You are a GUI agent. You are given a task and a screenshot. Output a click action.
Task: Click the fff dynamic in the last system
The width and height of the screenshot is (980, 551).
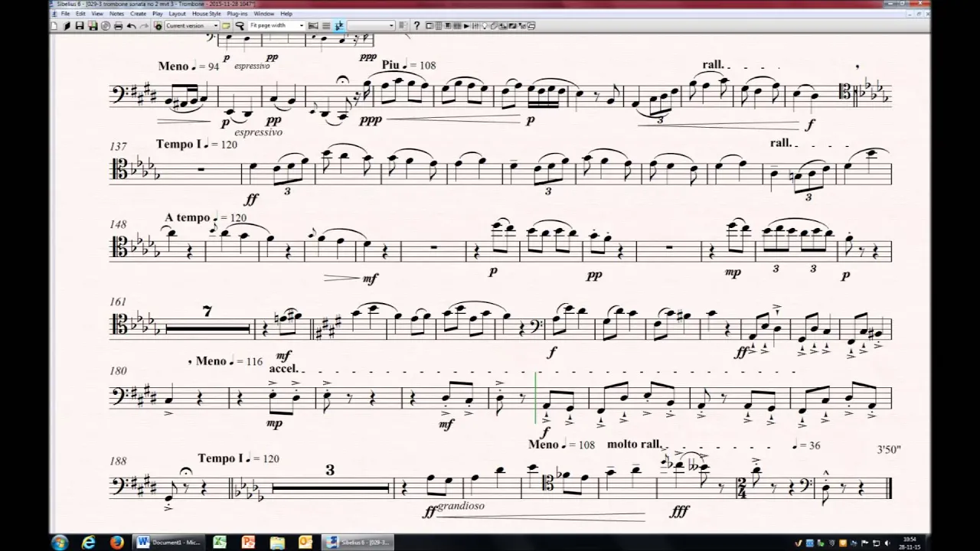pyautogui.click(x=679, y=511)
